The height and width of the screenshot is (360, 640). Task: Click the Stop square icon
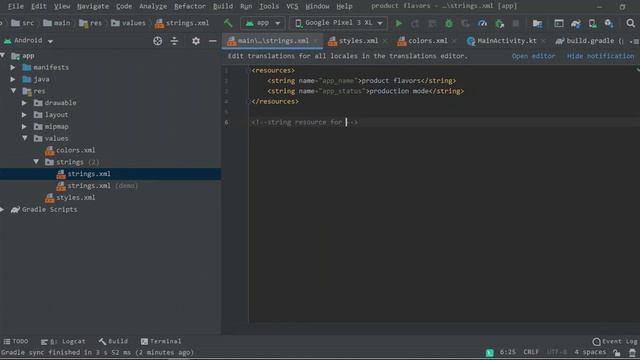(x=516, y=23)
